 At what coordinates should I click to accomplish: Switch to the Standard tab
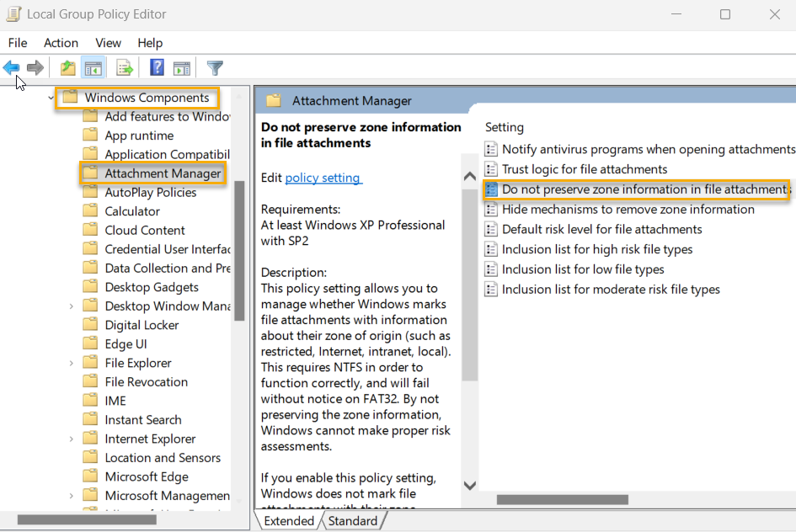(354, 520)
